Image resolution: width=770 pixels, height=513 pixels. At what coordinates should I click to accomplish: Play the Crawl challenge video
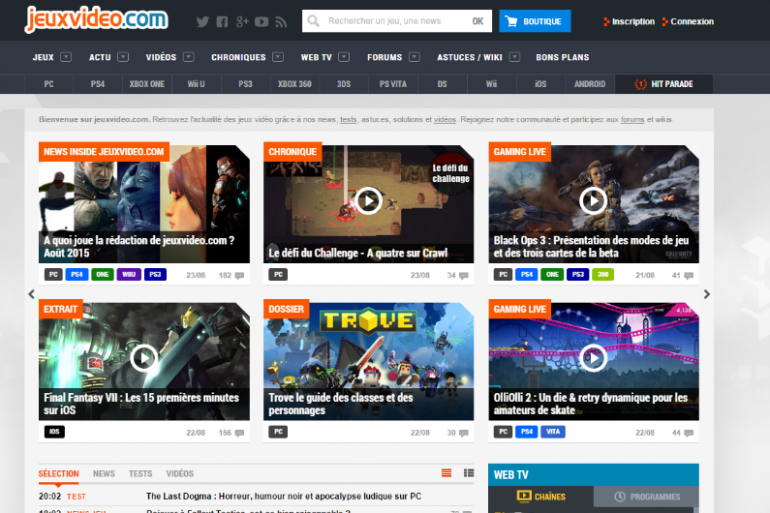(x=368, y=201)
